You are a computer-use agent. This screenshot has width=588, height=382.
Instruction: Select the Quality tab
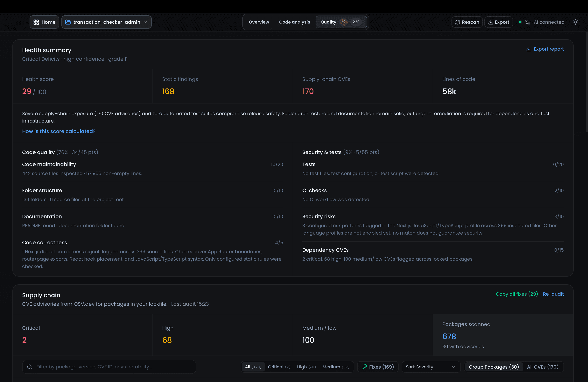pos(341,22)
